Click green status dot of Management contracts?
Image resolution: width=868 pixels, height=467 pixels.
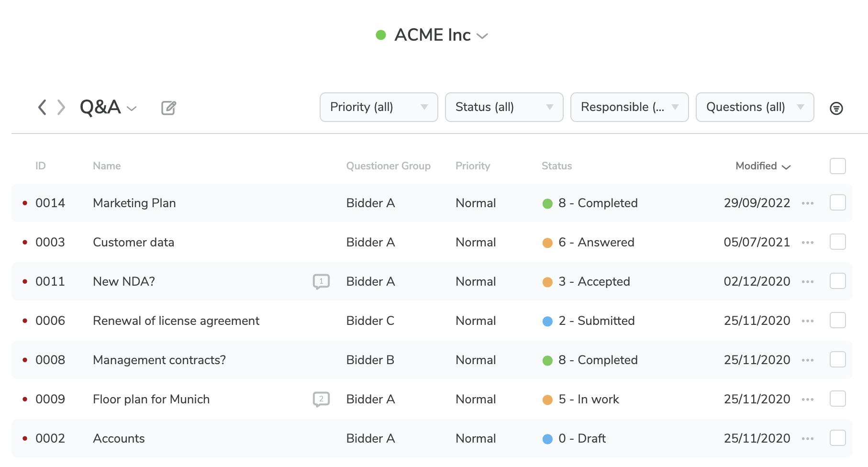(547, 360)
